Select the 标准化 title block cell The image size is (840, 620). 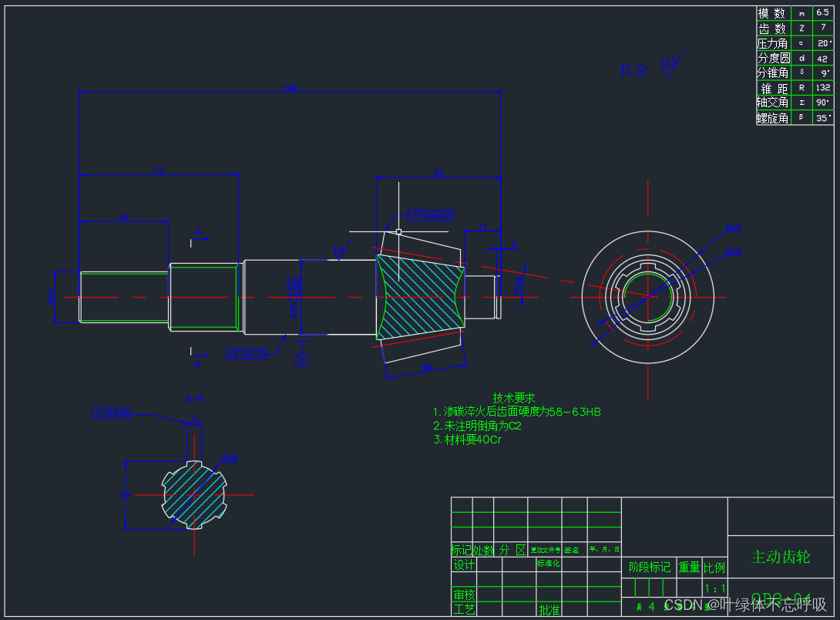[549, 563]
